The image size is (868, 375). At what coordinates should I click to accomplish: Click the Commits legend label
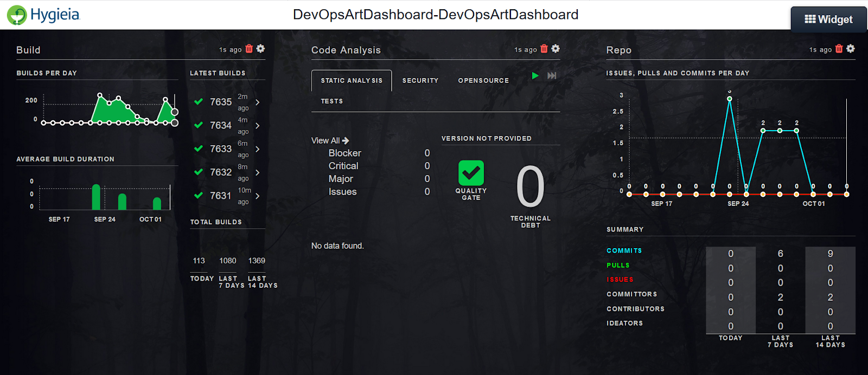click(x=624, y=250)
